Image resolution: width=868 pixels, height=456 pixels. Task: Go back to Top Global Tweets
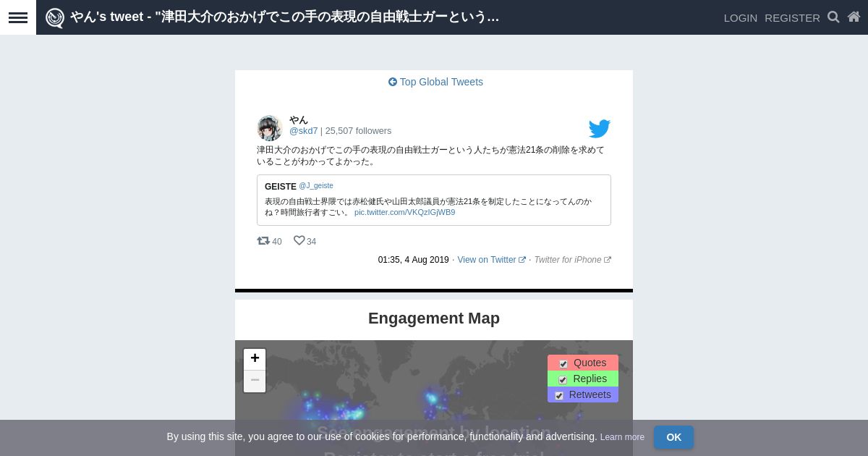point(435,82)
